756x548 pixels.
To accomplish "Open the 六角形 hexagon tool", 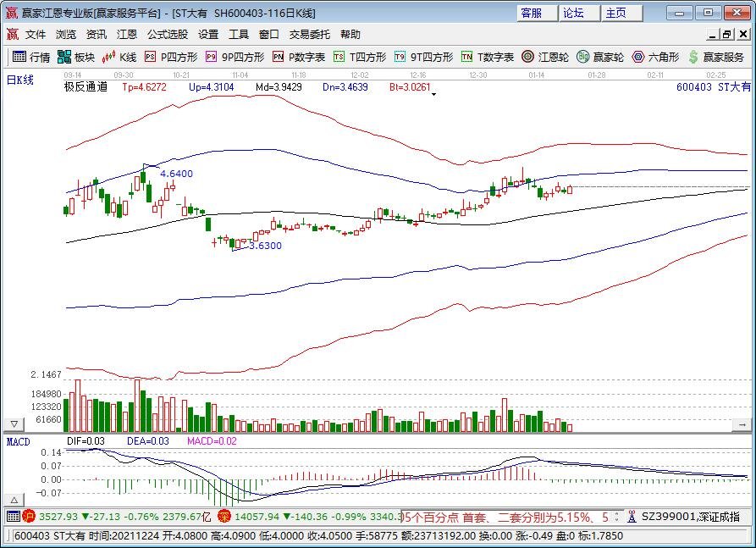I will click(655, 57).
